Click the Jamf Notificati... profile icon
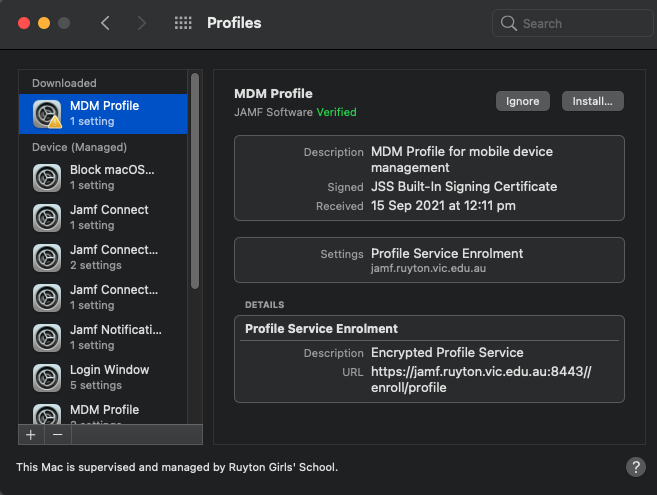This screenshot has height=495, width=657. tap(47, 338)
